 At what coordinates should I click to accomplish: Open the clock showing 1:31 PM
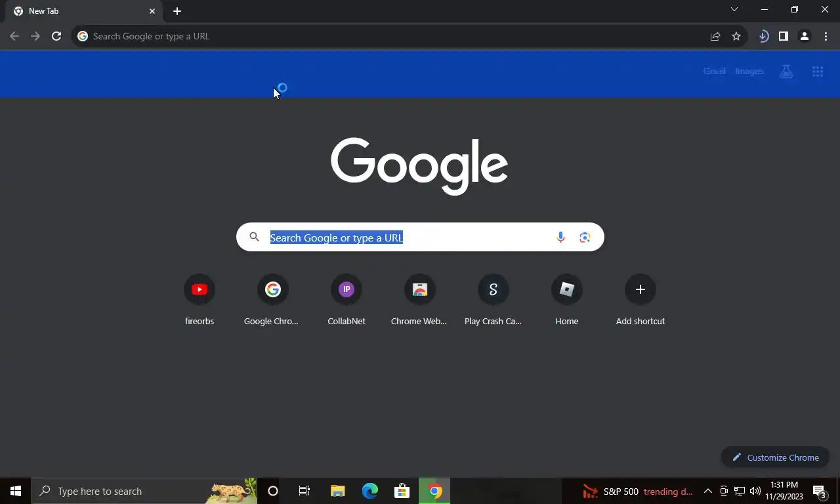tap(784, 491)
